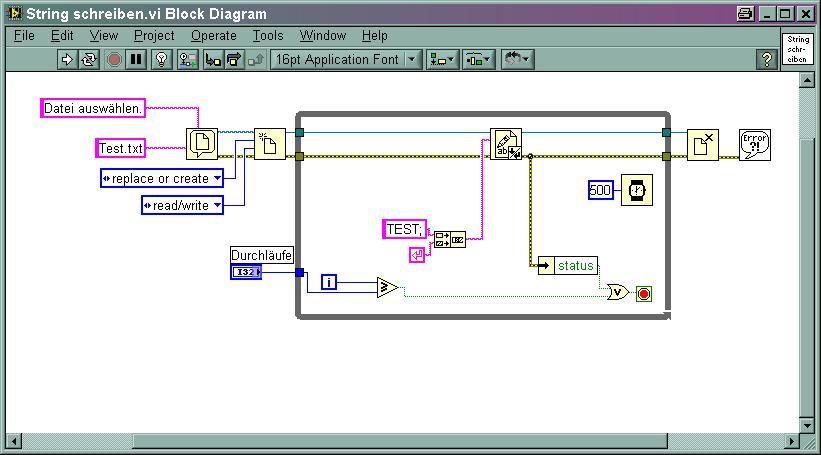Open the 16pt Application Font dropdown
The width and height of the screenshot is (821, 455).
point(346,60)
